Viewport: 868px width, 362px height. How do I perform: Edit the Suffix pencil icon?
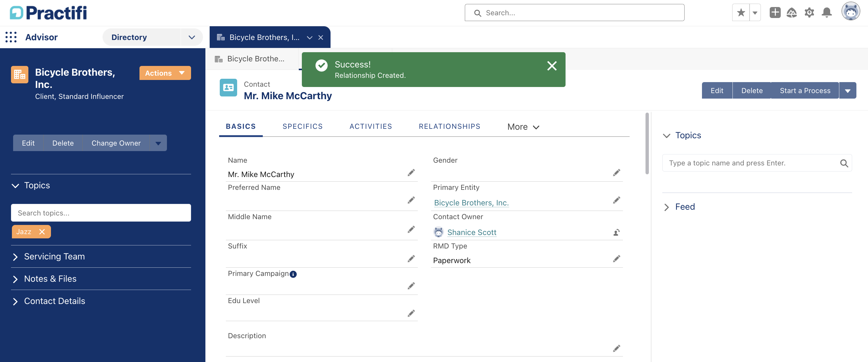coord(411,259)
